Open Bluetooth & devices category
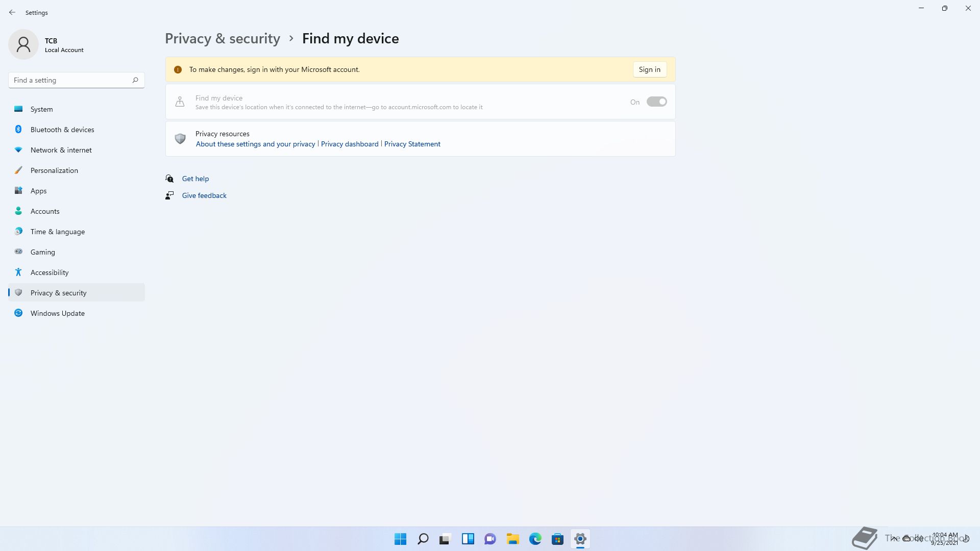Viewport: 980px width, 551px height. point(77,130)
